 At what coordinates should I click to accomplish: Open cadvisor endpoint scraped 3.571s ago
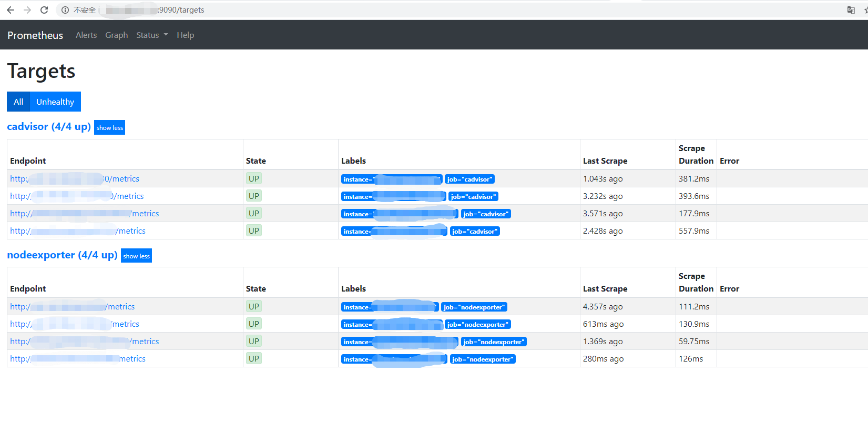point(84,214)
